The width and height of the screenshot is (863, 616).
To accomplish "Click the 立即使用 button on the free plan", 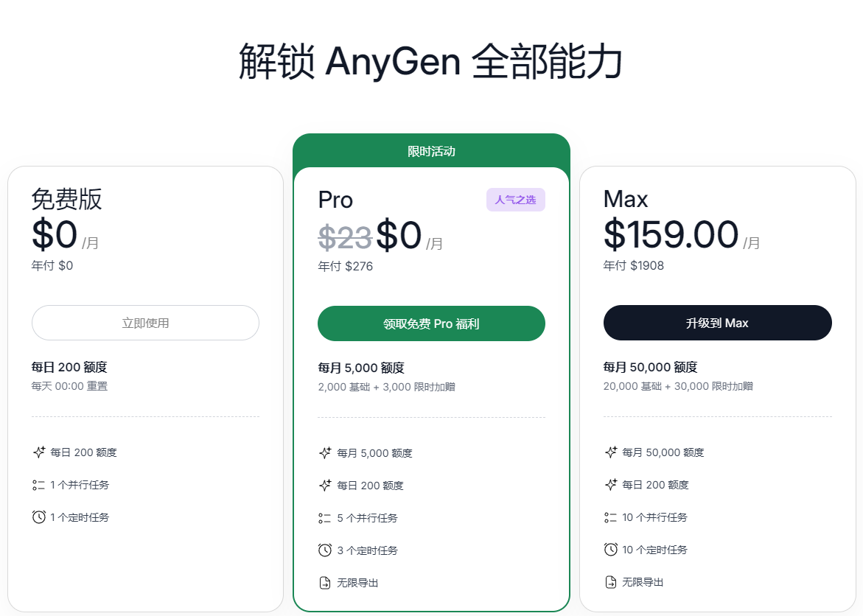I will 145,323.
